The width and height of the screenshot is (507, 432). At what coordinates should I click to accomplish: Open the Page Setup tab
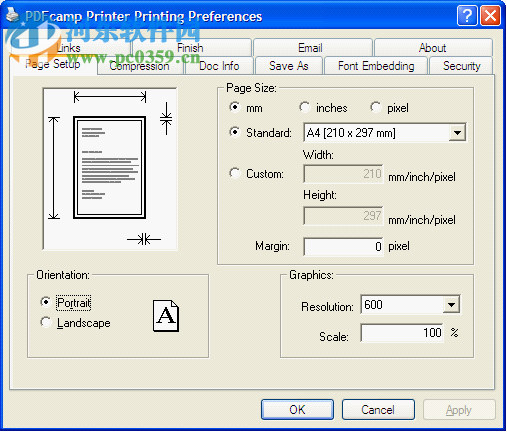coord(53,64)
